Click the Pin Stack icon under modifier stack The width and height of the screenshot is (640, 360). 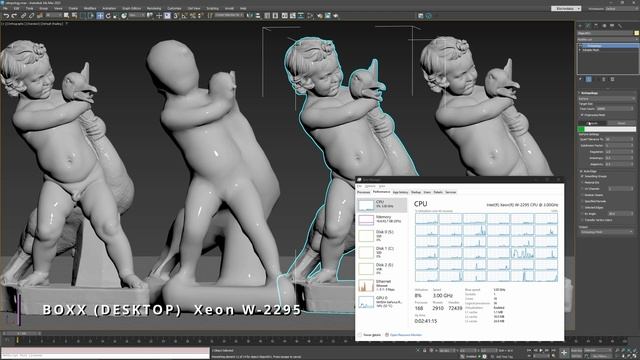580,79
